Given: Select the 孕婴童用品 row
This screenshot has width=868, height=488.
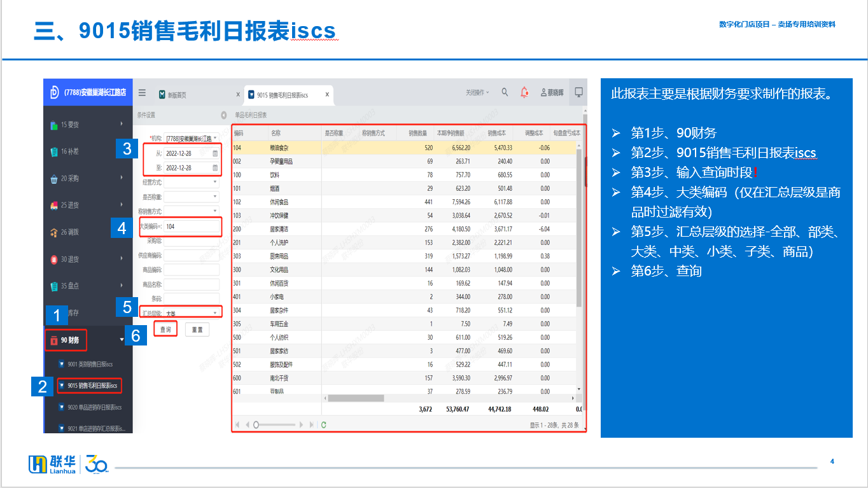Looking at the screenshot, I should [403, 162].
